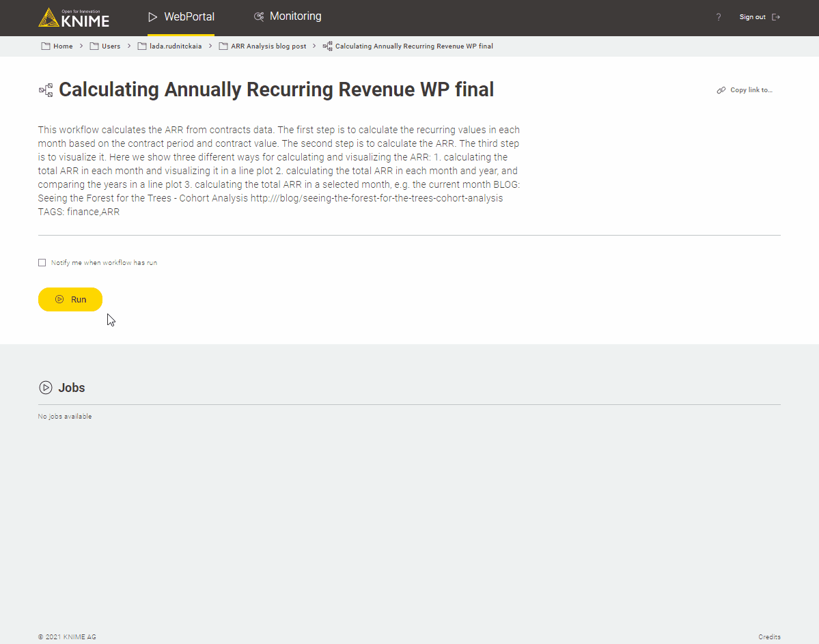This screenshot has height=644, width=819.
Task: Open the WebPortal tab
Action: (x=181, y=16)
